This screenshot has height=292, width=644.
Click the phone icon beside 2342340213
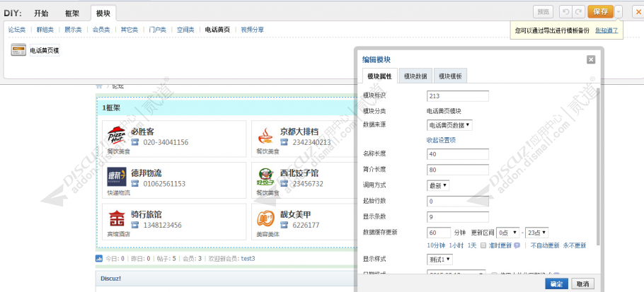[x=284, y=142]
